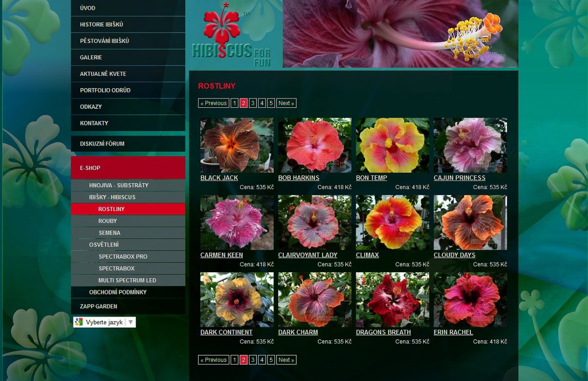Open Cloudy Days flower thumbnail

click(x=470, y=222)
